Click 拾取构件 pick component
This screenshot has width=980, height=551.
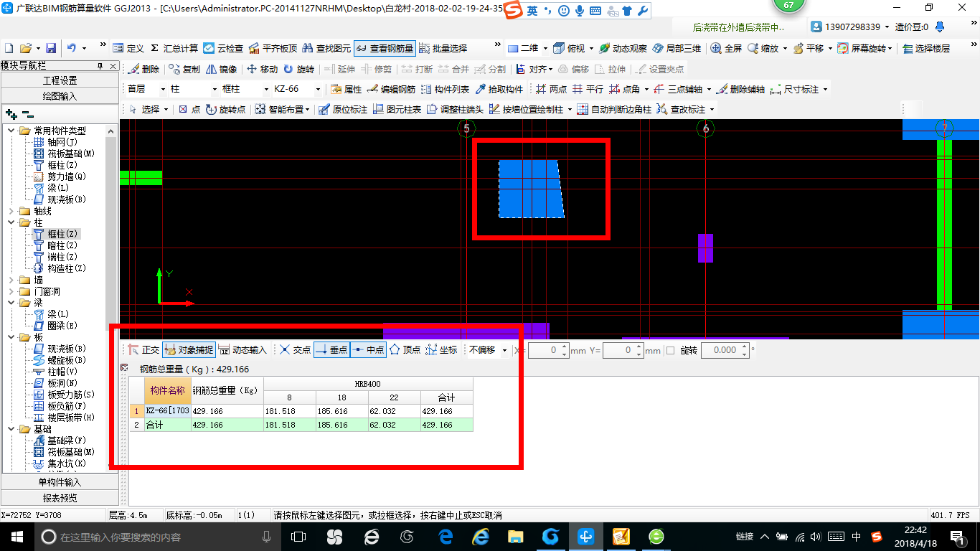point(499,90)
